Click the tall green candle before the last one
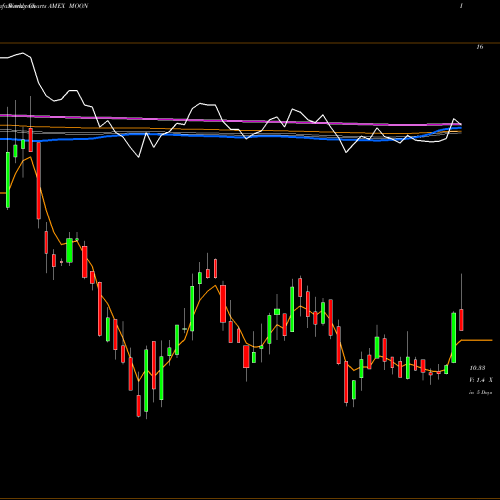 click(454, 337)
